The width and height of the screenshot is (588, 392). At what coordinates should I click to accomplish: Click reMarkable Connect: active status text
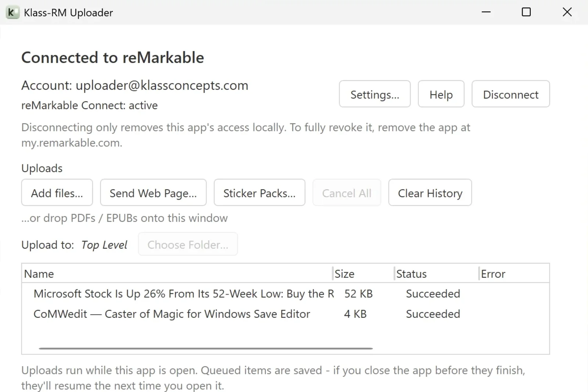pos(89,105)
